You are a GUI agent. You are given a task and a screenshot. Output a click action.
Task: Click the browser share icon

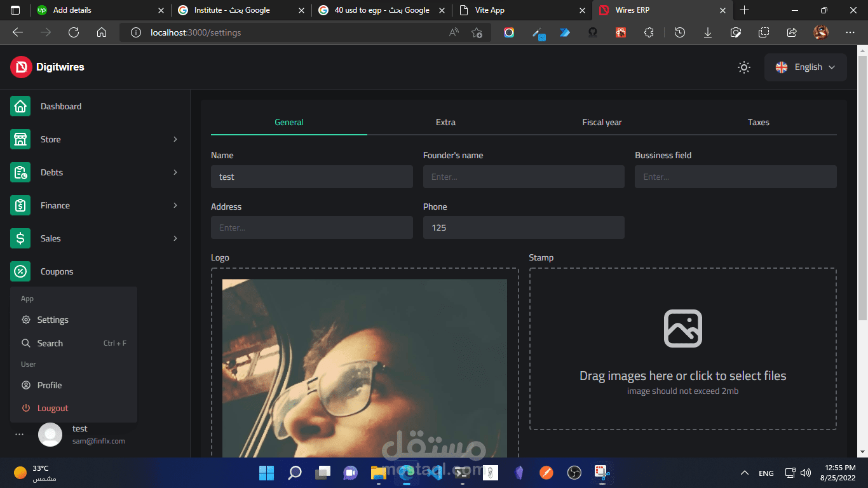click(792, 32)
